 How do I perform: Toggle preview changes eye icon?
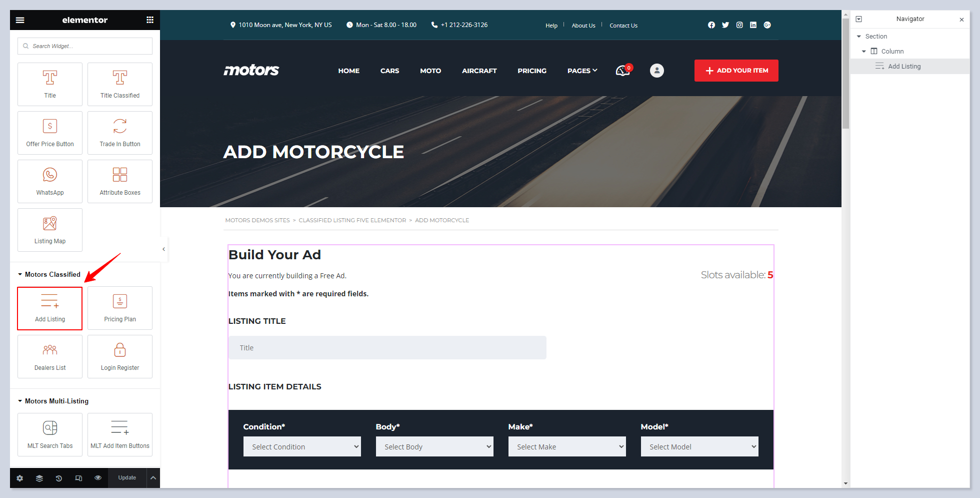tap(98, 478)
